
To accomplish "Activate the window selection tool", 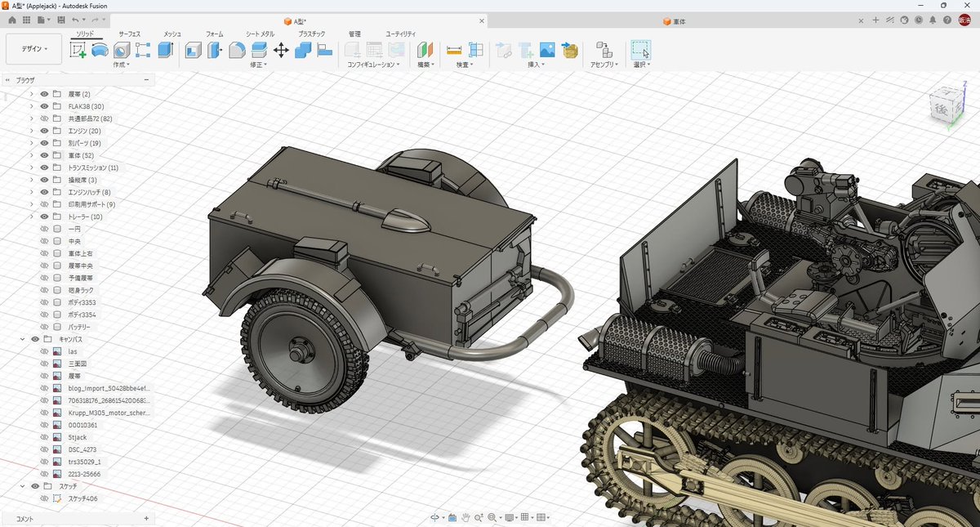I will coord(641,50).
